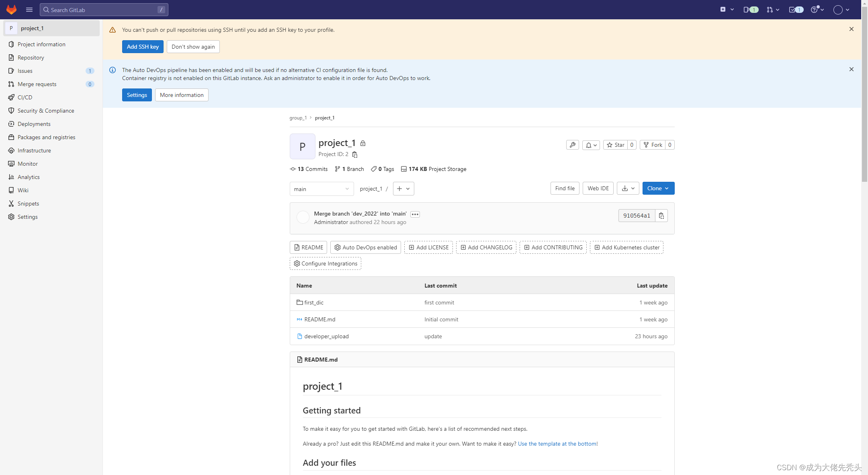Image resolution: width=868 pixels, height=475 pixels.
Task: Click the Web IDE button
Action: 598,188
